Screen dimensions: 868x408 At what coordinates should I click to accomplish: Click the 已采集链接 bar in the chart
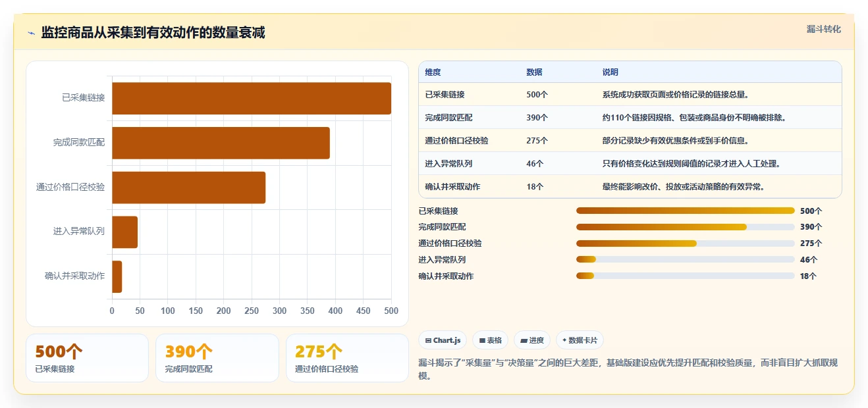(252, 98)
